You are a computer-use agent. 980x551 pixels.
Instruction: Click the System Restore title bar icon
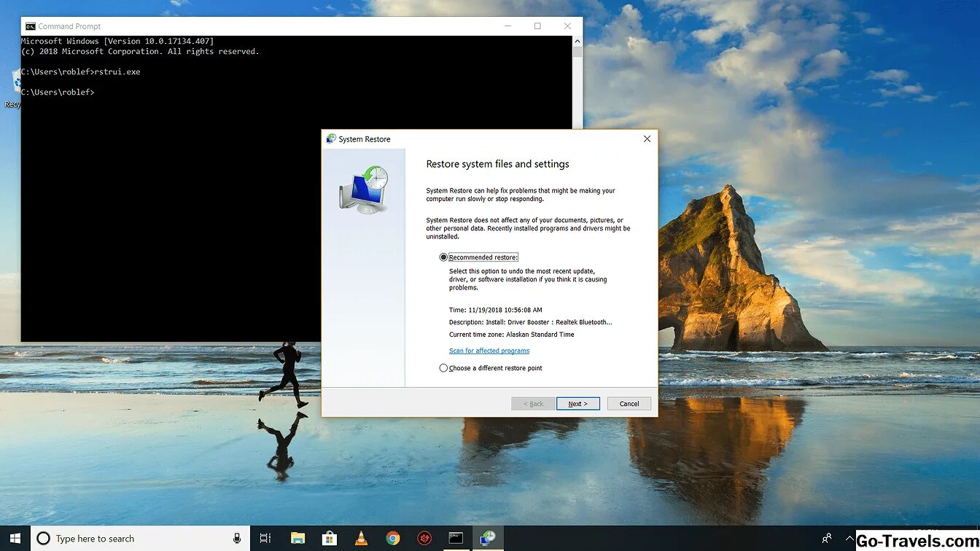coord(331,138)
